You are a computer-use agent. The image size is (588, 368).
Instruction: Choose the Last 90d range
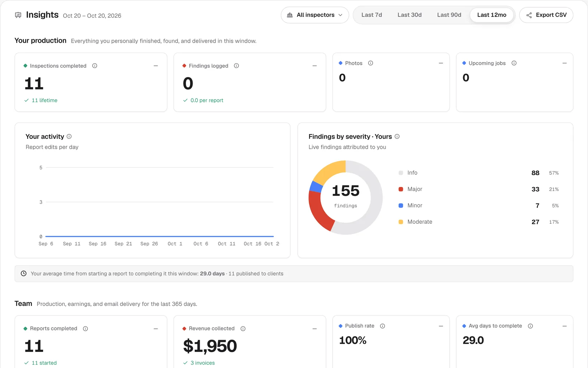449,15
